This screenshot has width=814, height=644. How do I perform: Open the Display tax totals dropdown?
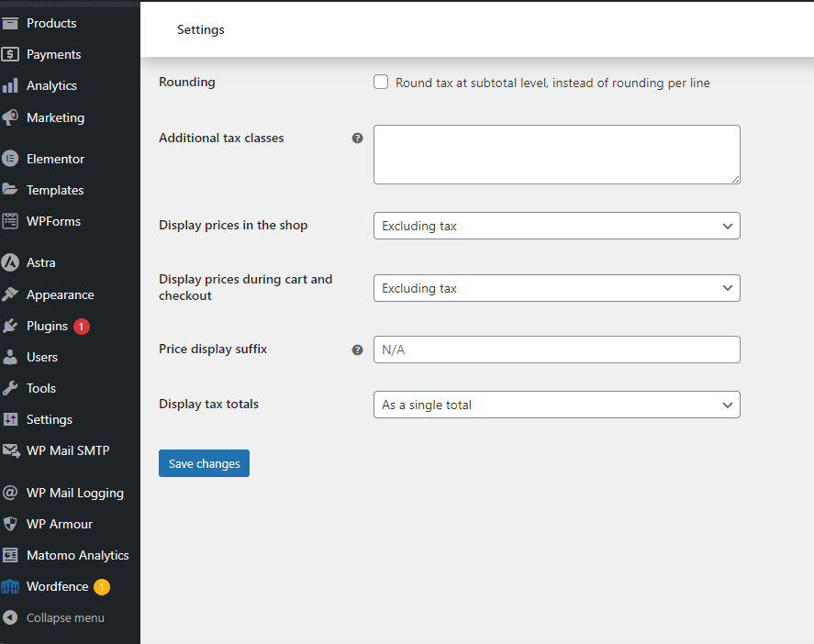556,405
